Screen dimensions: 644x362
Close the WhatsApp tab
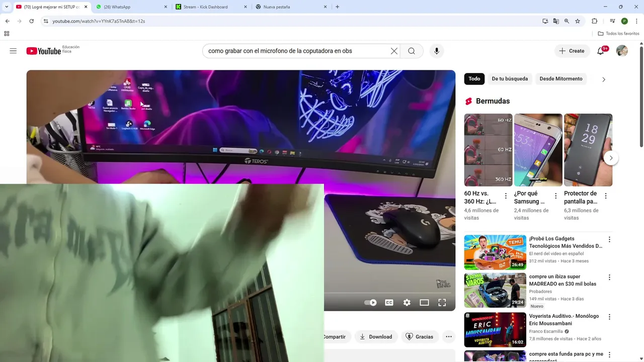pyautogui.click(x=166, y=7)
